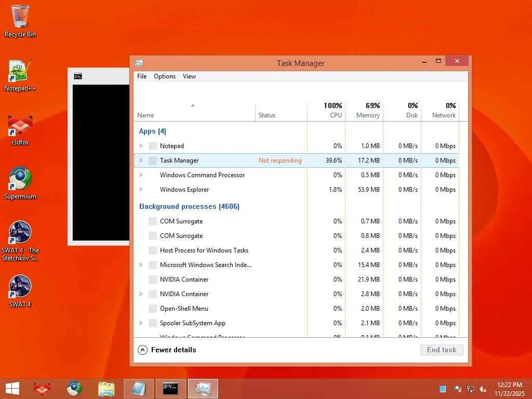
Task: Open the muted volume tray icon
Action: tap(483, 389)
